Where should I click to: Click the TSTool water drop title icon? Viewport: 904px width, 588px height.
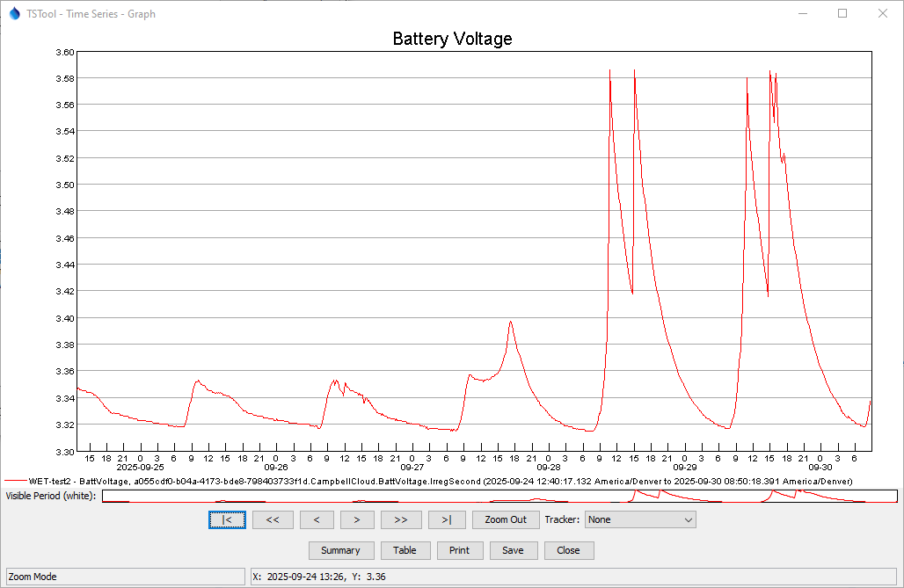(x=14, y=14)
